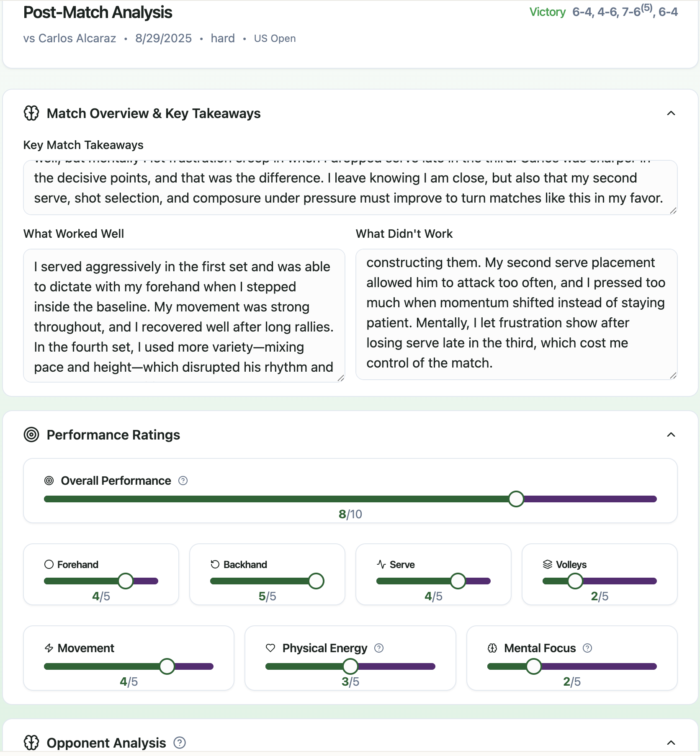Click the help icon next to Physical Energy
The width and height of the screenshot is (700, 756).
[379, 648]
